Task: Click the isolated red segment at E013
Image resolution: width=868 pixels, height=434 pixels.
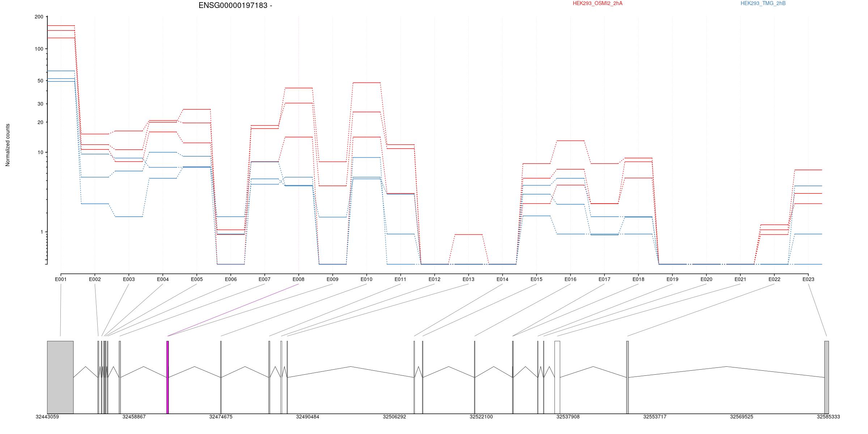Action: click(x=468, y=234)
